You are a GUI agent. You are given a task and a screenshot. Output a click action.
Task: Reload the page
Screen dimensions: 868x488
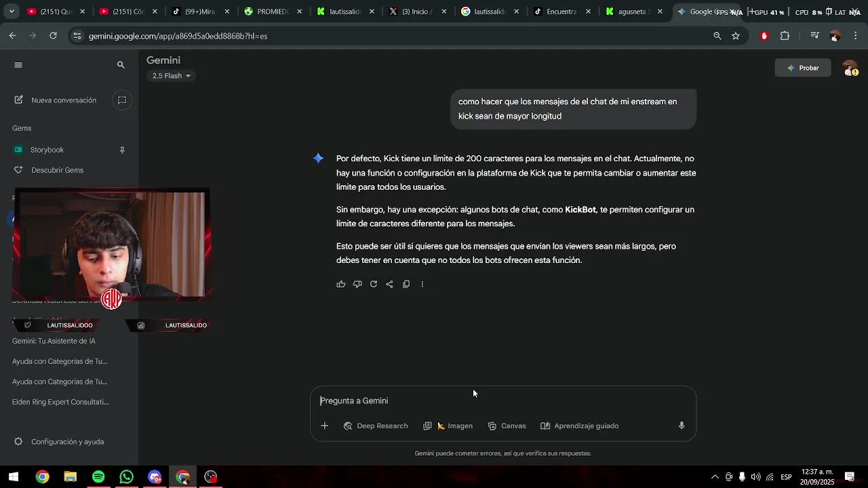[x=53, y=36]
